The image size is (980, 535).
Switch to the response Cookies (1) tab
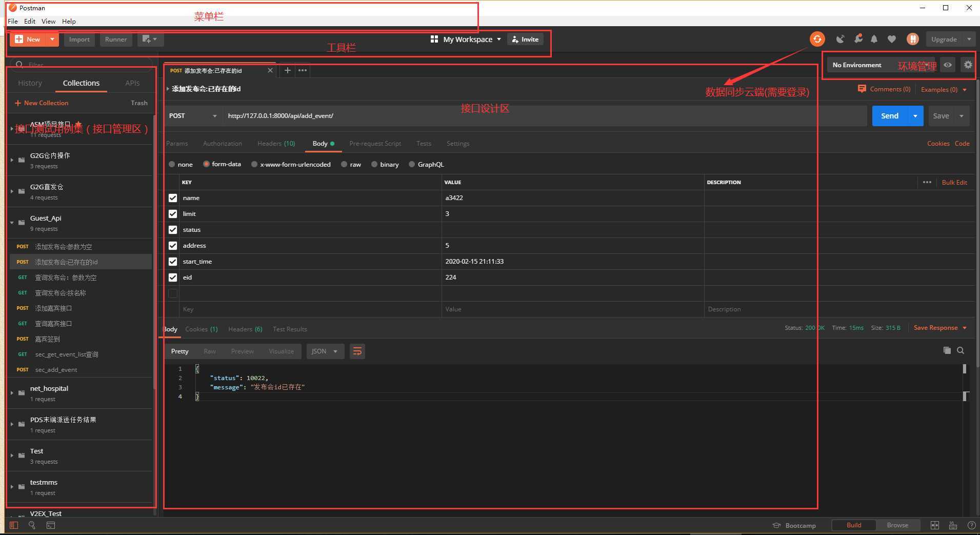tap(201, 329)
